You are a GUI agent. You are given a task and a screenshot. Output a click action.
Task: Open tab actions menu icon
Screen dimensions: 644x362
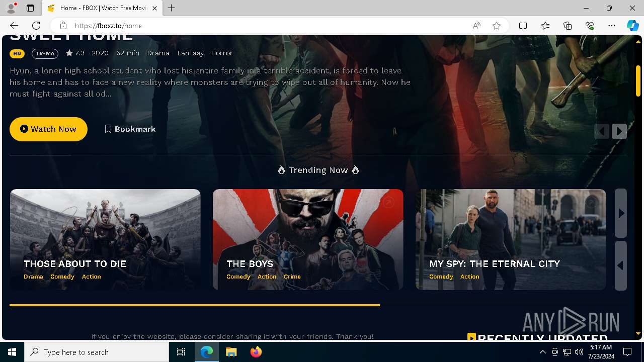30,8
